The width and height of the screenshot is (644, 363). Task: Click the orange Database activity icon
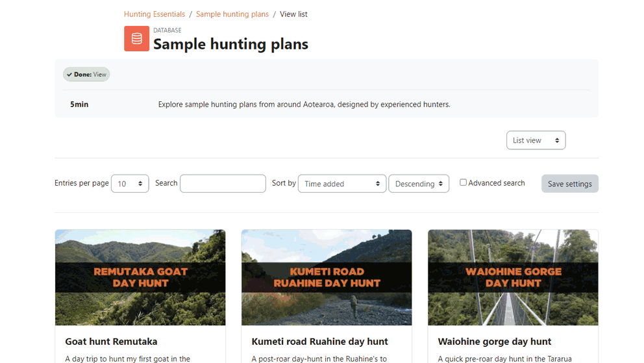point(137,38)
